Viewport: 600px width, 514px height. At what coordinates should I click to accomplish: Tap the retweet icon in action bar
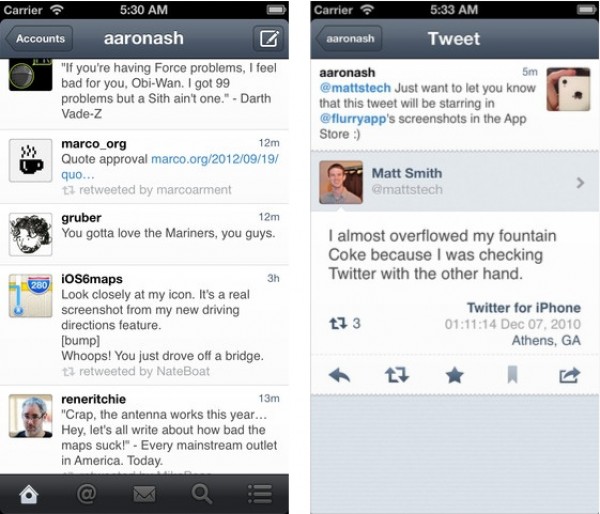click(x=397, y=375)
